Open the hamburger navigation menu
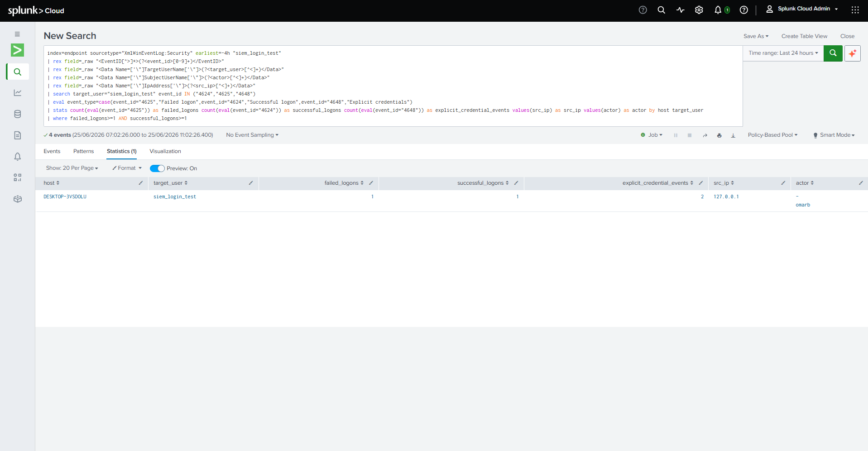 click(x=17, y=34)
